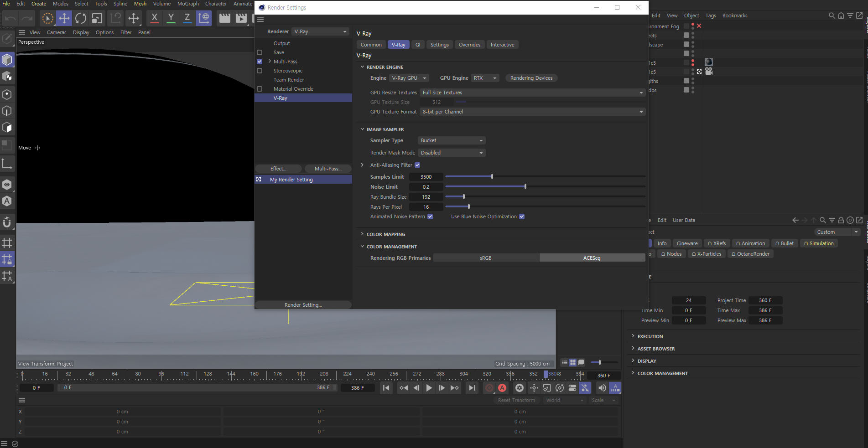Open the GPU Engine RTX dropdown
868x448 pixels.
point(485,78)
